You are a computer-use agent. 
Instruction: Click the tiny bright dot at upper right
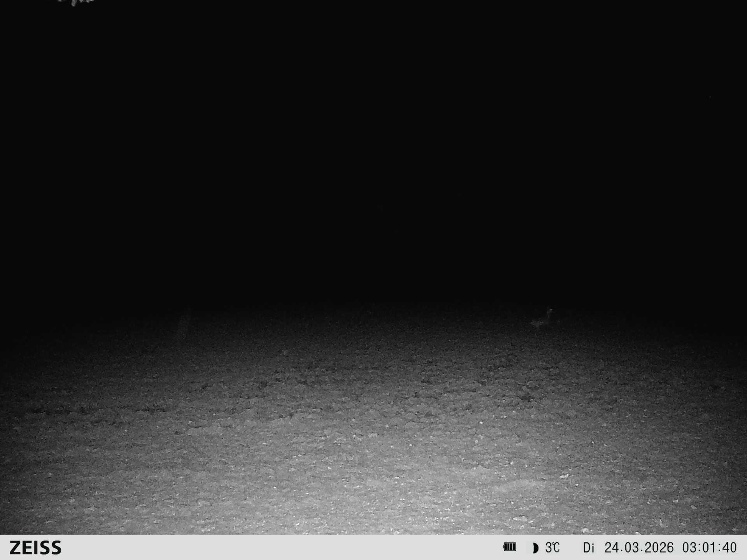[x=710, y=97]
